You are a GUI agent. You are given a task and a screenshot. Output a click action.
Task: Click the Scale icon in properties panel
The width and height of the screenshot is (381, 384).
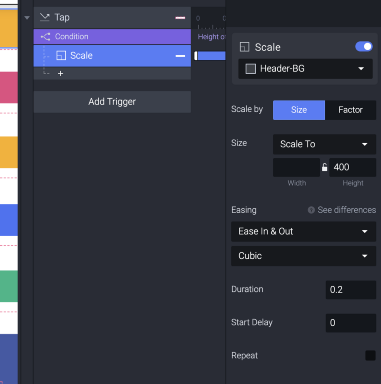pyautogui.click(x=244, y=47)
